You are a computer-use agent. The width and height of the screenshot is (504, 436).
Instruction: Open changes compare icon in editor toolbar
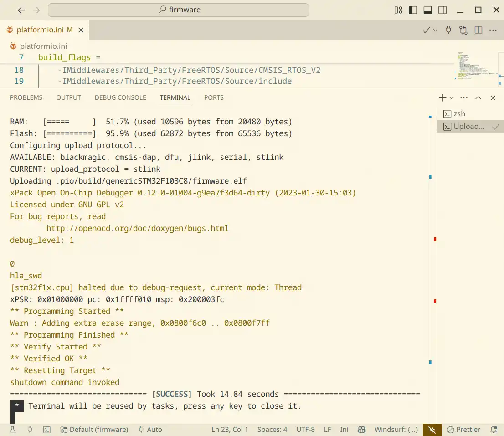(x=463, y=30)
